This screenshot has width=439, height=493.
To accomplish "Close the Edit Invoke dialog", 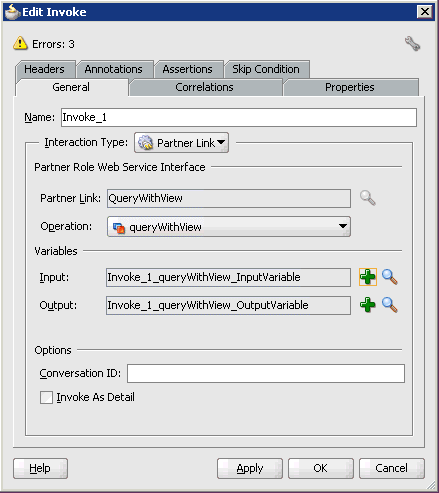I will click(425, 12).
